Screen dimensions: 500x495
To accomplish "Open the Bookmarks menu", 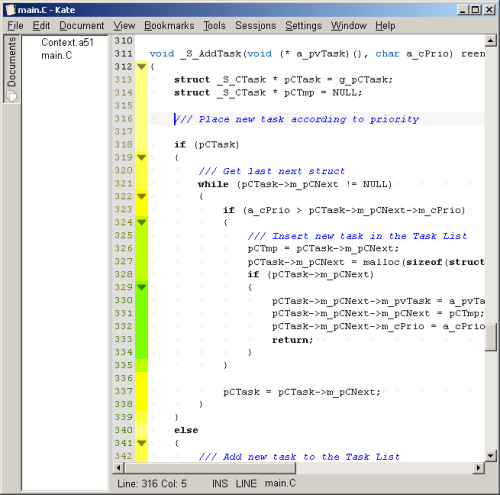I will click(x=169, y=26).
